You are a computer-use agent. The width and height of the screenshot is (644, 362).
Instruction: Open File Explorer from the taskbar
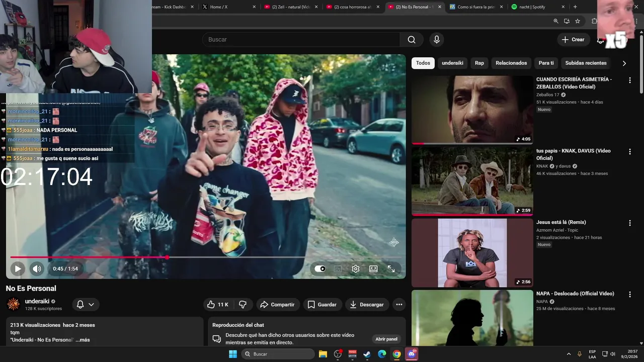click(323, 354)
